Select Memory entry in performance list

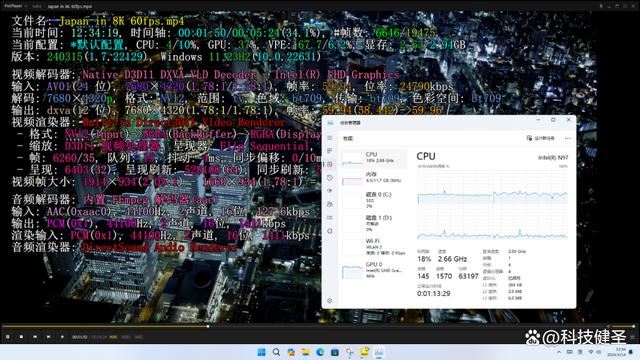pyautogui.click(x=374, y=178)
